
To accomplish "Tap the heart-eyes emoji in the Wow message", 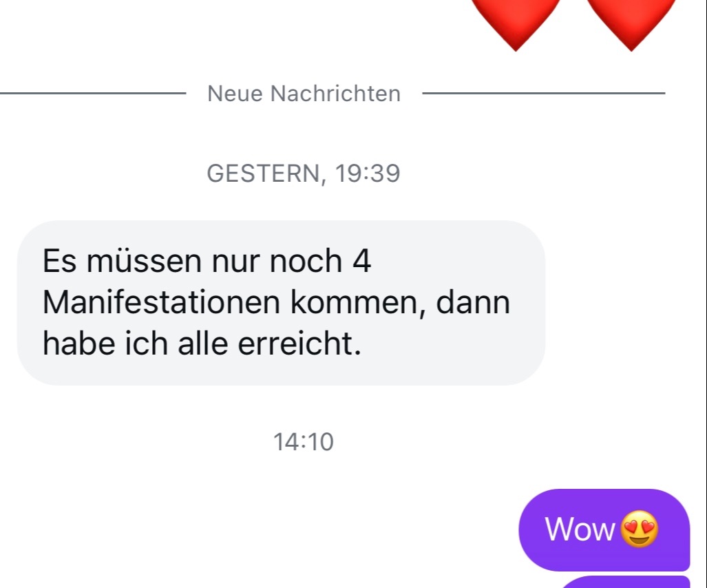I will pos(640,529).
